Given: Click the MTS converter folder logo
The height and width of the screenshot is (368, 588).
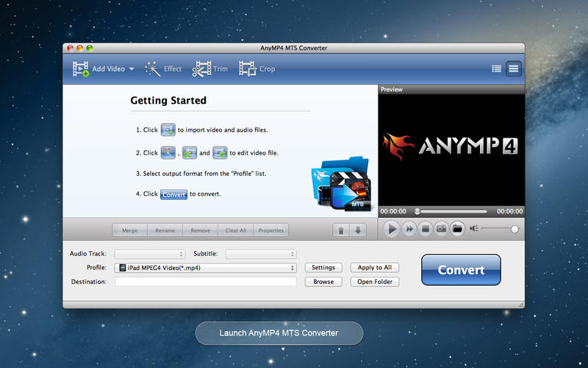Looking at the screenshot, I should (x=341, y=184).
